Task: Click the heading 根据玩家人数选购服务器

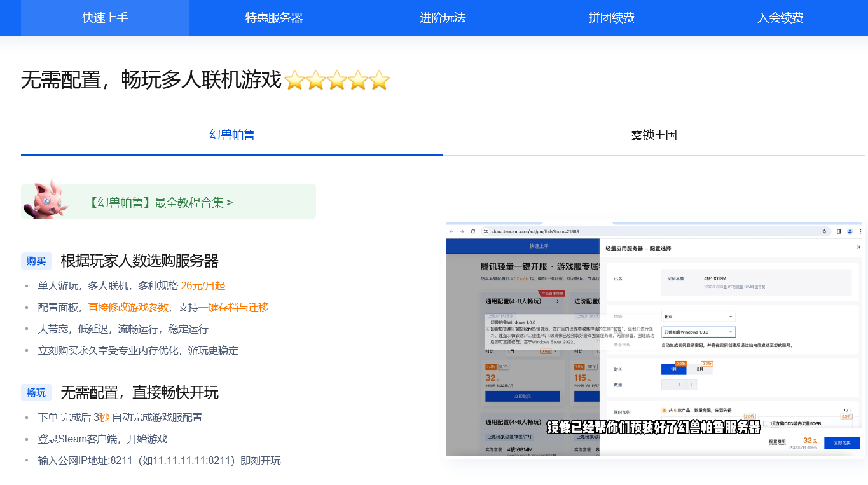Action: 140,261
